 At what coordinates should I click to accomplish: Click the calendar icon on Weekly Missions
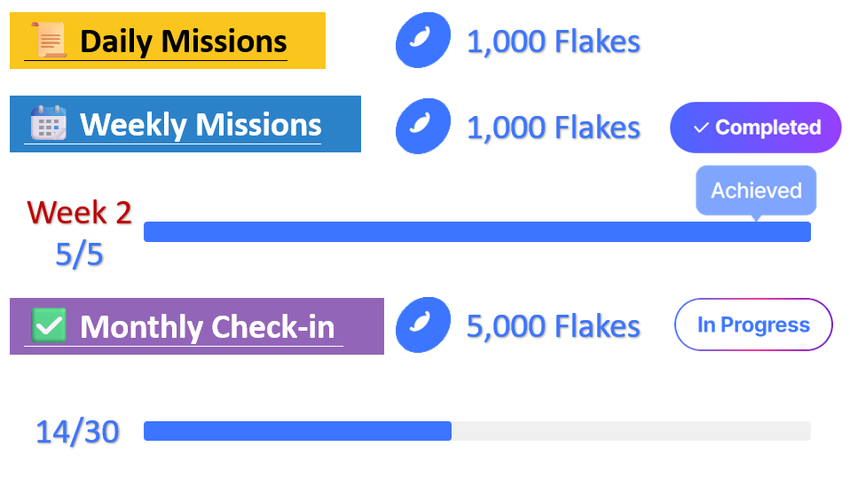click(48, 124)
